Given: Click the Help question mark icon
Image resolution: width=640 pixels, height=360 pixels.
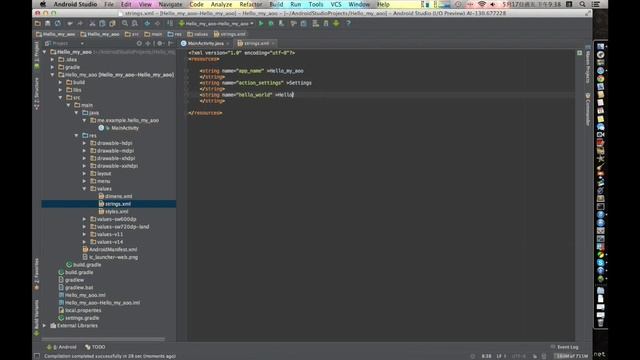Looking at the screenshot, I should click(349, 24).
